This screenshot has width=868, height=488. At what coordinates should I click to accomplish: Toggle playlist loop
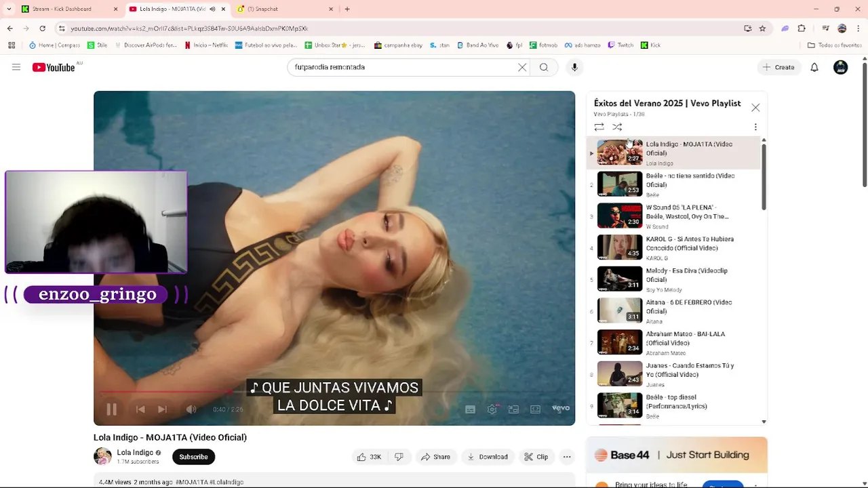click(x=599, y=127)
